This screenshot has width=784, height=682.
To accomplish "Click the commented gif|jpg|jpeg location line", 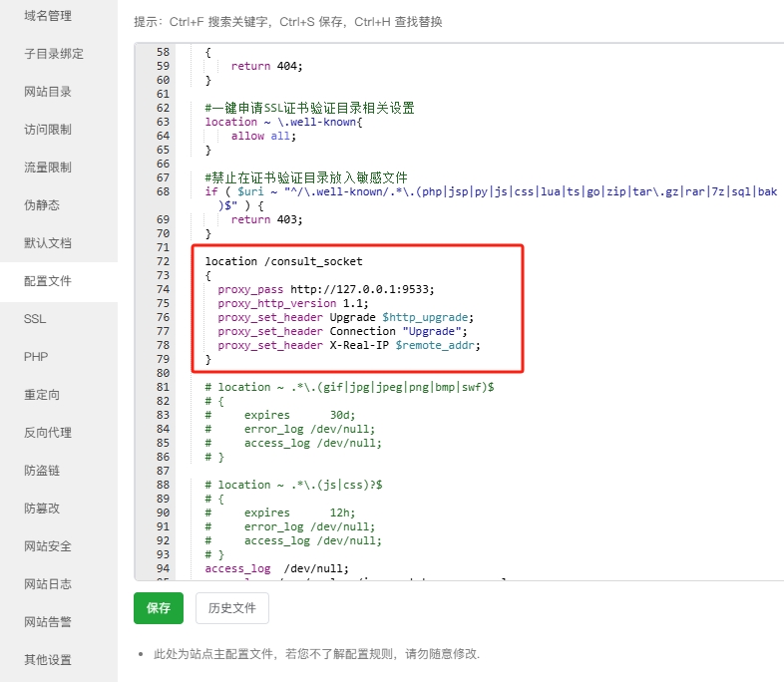I will click(349, 387).
